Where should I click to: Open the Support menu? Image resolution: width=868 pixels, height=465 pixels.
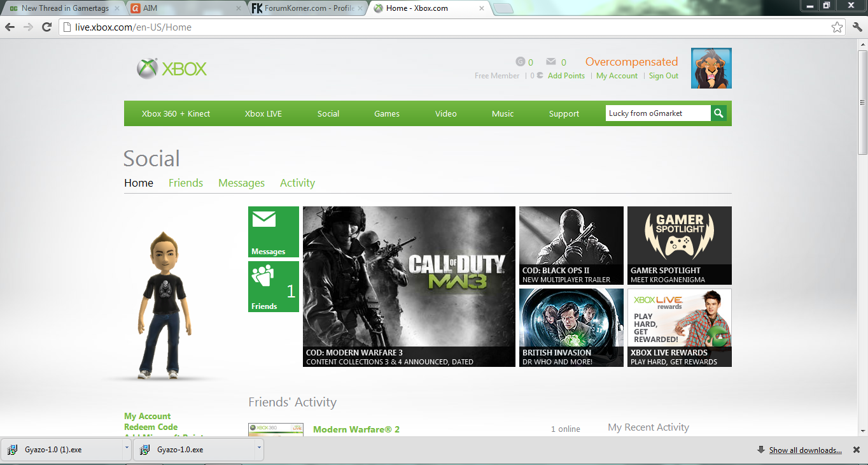pyautogui.click(x=564, y=113)
